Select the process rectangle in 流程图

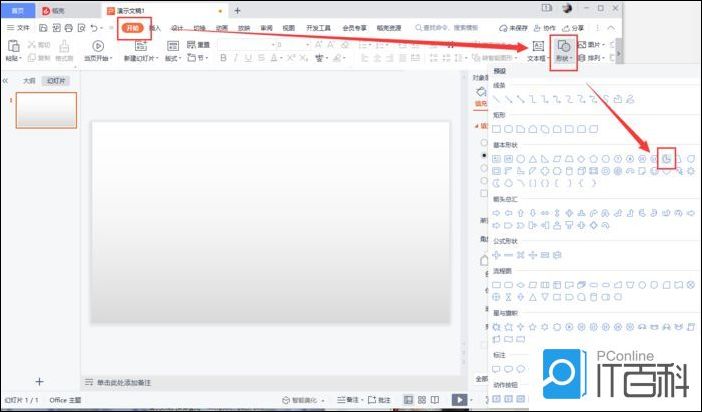pyautogui.click(x=497, y=285)
